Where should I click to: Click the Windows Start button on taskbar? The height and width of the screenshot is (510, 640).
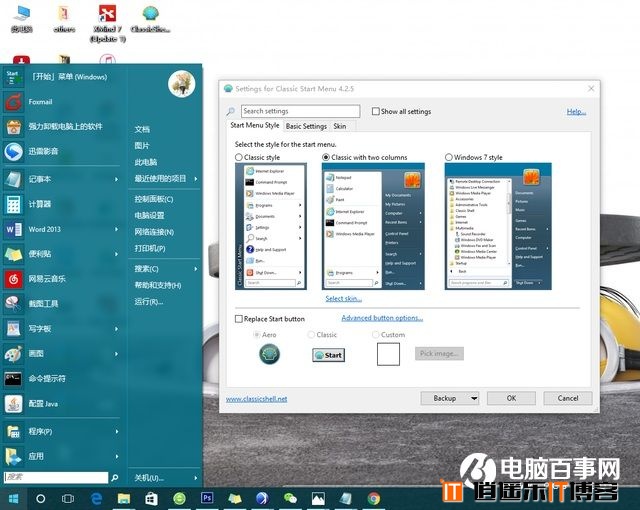(13, 499)
